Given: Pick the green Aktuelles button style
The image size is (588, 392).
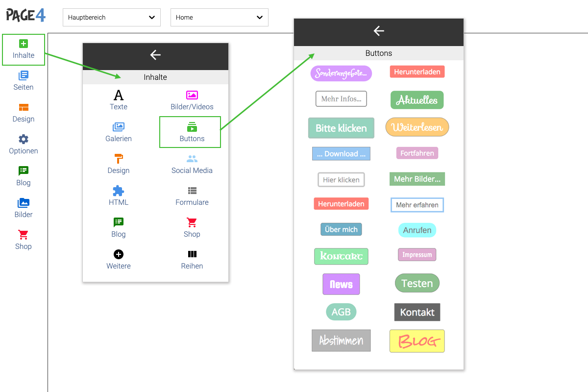Looking at the screenshot, I should (x=417, y=100).
